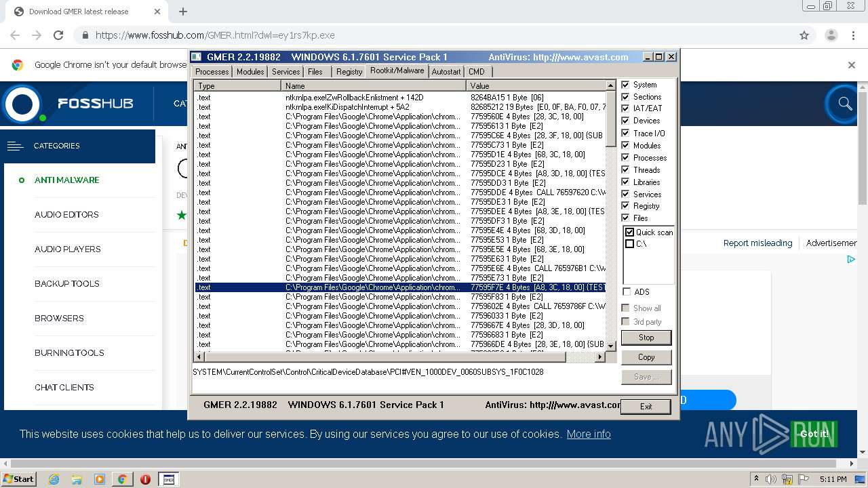The image size is (868, 488).
Task: Open the Autostart tab
Action: tap(446, 72)
